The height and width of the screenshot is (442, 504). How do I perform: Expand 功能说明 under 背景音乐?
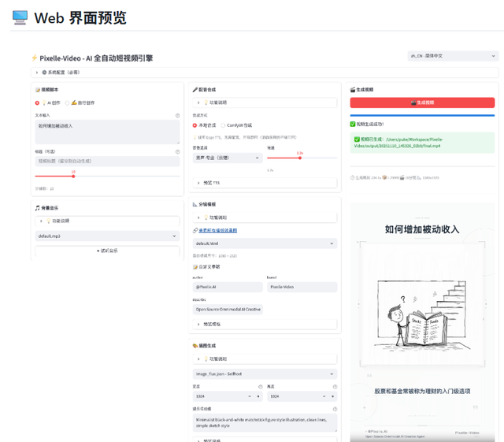[107, 221]
